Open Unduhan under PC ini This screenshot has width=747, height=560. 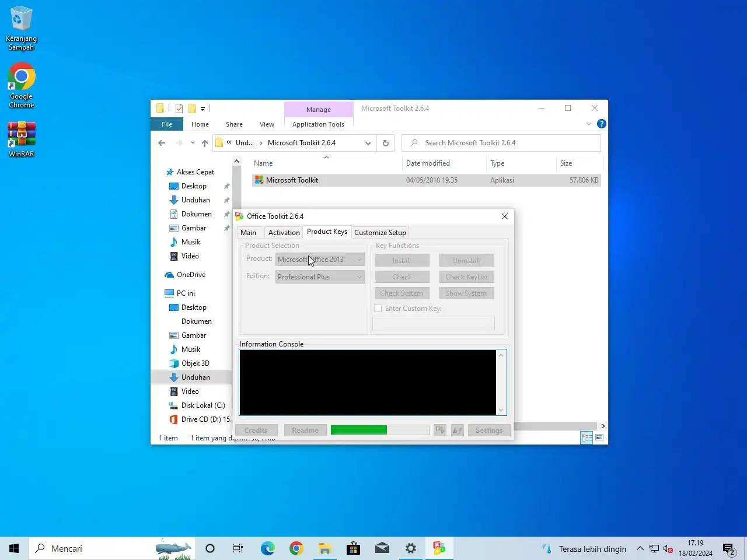click(x=196, y=377)
